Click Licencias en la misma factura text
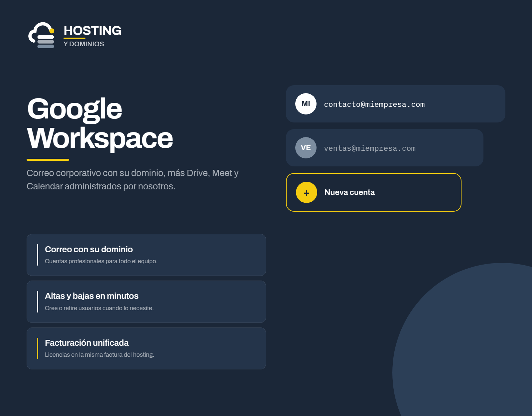This screenshot has height=416, width=532. 99,355
